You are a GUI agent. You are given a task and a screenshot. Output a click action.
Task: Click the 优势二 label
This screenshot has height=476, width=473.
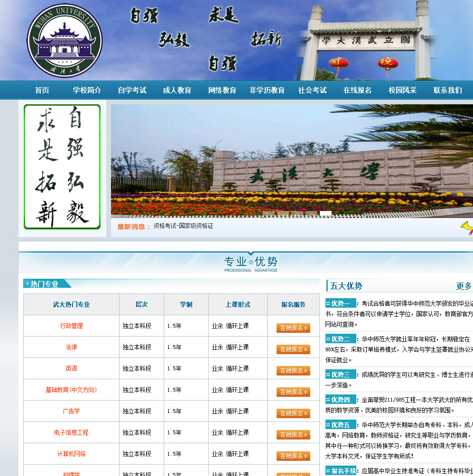click(x=341, y=339)
